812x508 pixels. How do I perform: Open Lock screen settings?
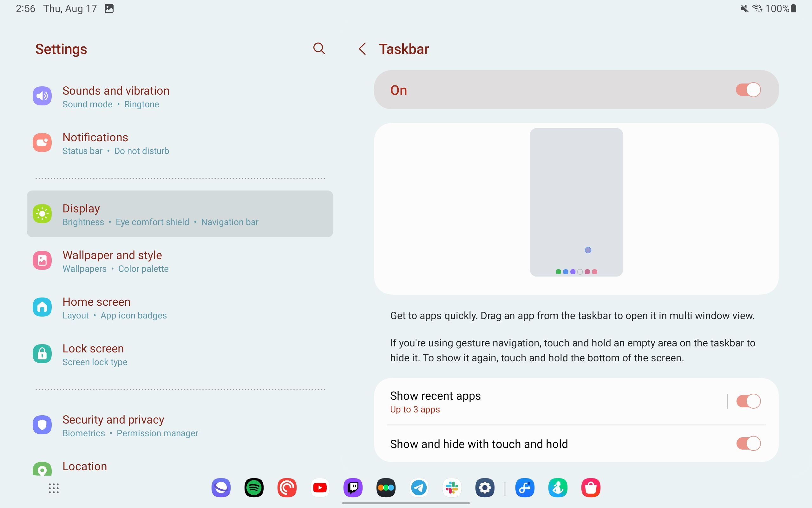[x=180, y=354]
